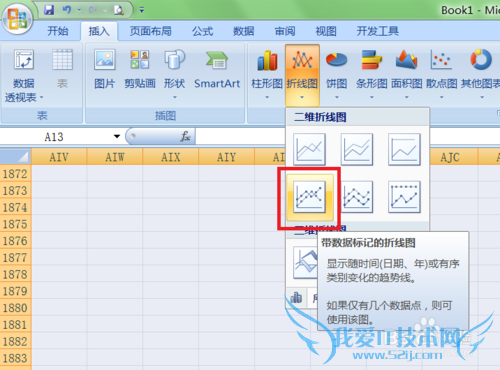Click the fx insert function button
Viewport: 500px width, 370px height.
[185, 136]
